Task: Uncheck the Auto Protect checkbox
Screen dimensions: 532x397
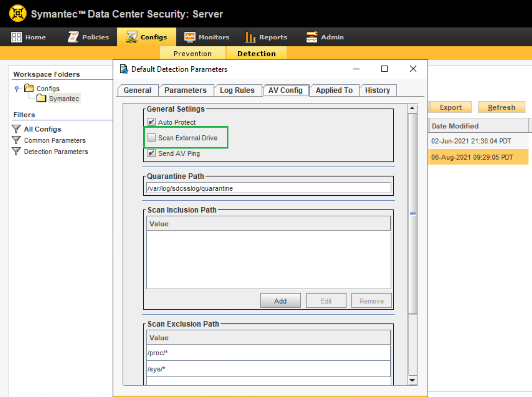Action: (x=151, y=122)
